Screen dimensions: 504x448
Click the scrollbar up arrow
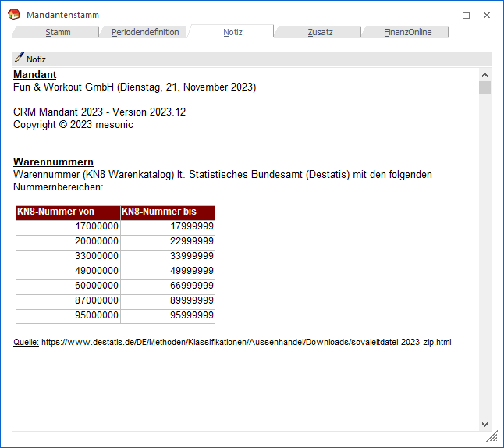pyautogui.click(x=485, y=74)
